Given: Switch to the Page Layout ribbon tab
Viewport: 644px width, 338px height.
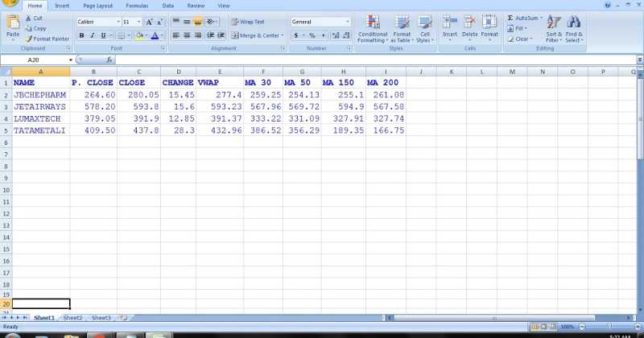Looking at the screenshot, I should (97, 5).
